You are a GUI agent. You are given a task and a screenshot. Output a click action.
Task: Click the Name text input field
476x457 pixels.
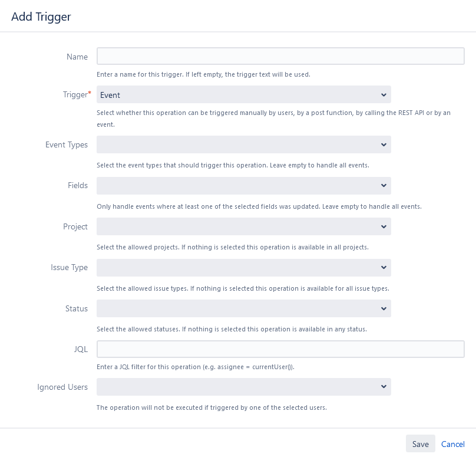pyautogui.click(x=280, y=56)
